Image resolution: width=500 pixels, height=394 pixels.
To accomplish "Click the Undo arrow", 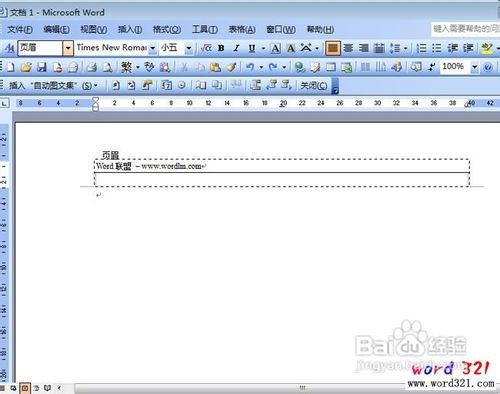I will coord(250,67).
